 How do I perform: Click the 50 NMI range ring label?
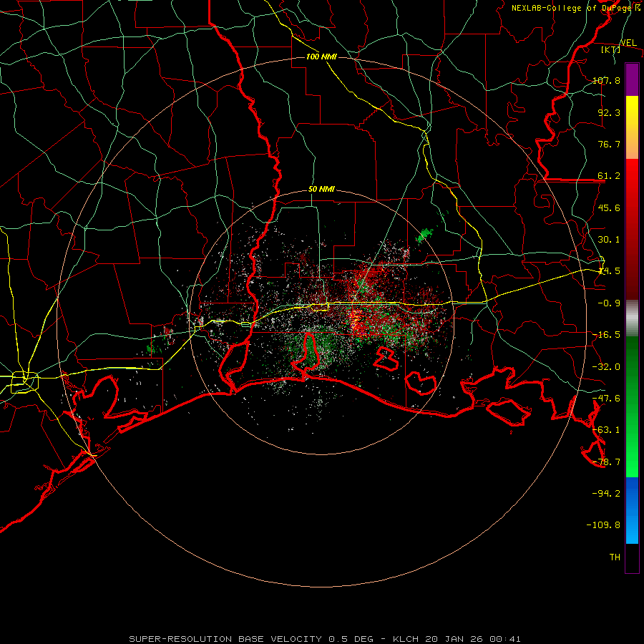point(321,190)
